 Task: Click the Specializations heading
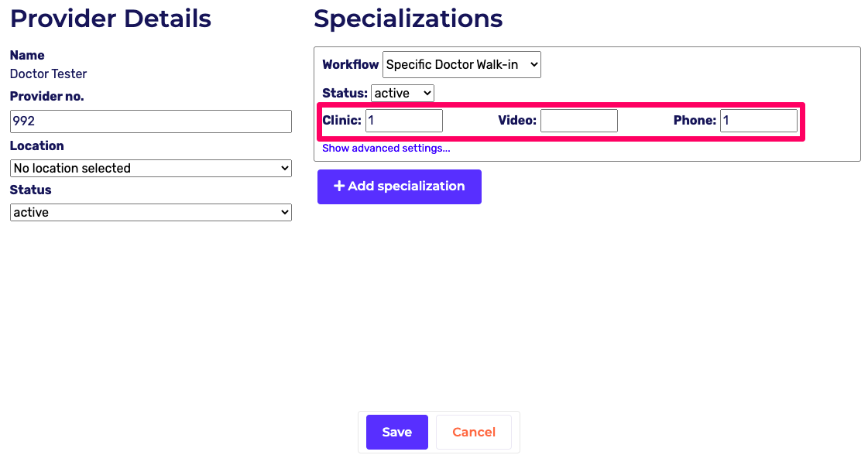pos(408,19)
